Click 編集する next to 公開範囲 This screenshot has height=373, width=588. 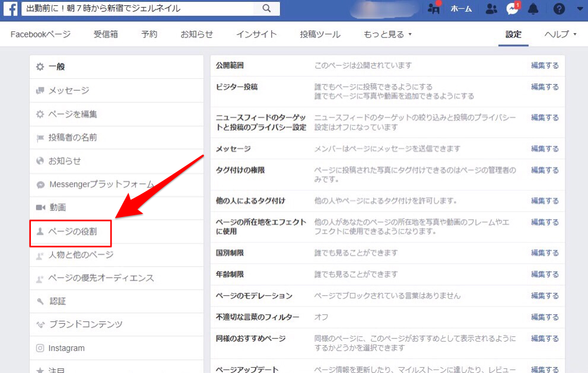pyautogui.click(x=545, y=65)
